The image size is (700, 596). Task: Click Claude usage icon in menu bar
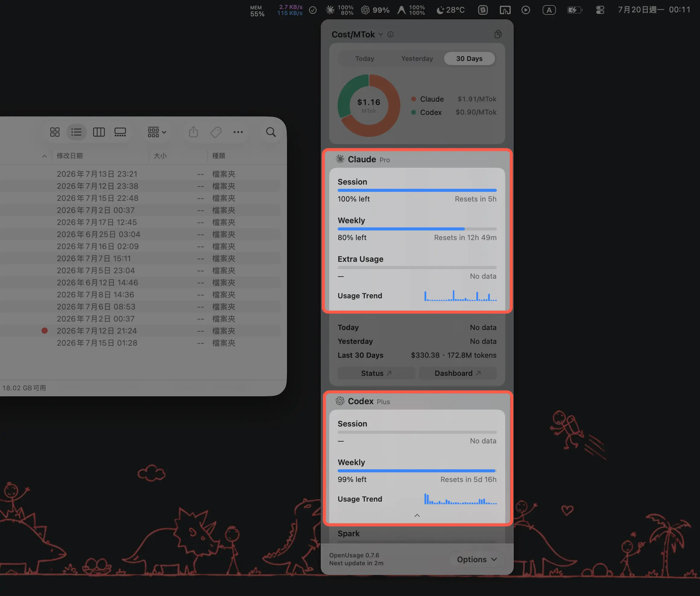339,10
